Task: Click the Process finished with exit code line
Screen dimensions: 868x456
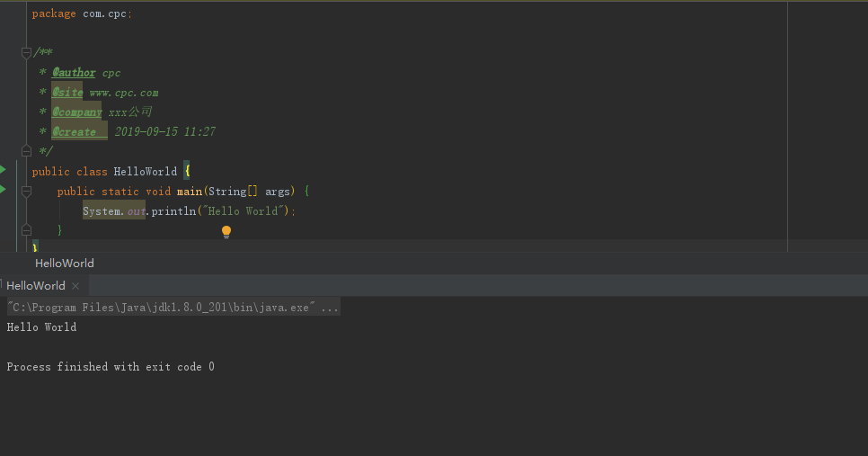Action: click(x=111, y=367)
